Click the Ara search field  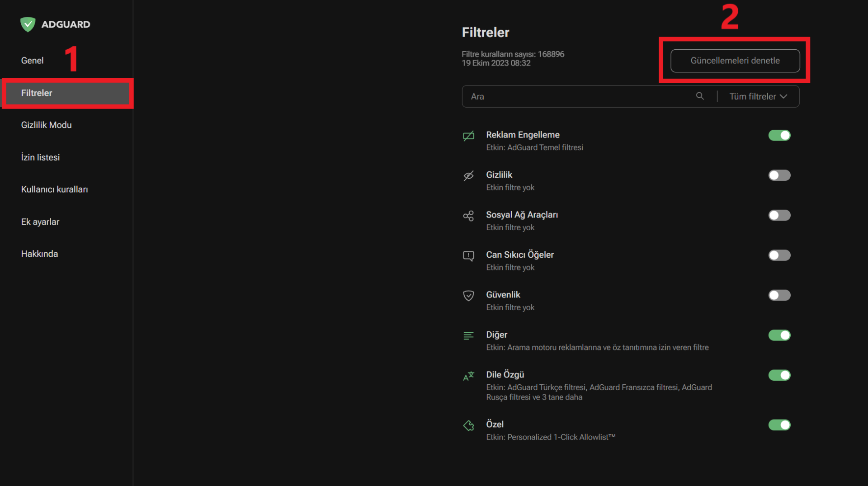[x=579, y=97]
